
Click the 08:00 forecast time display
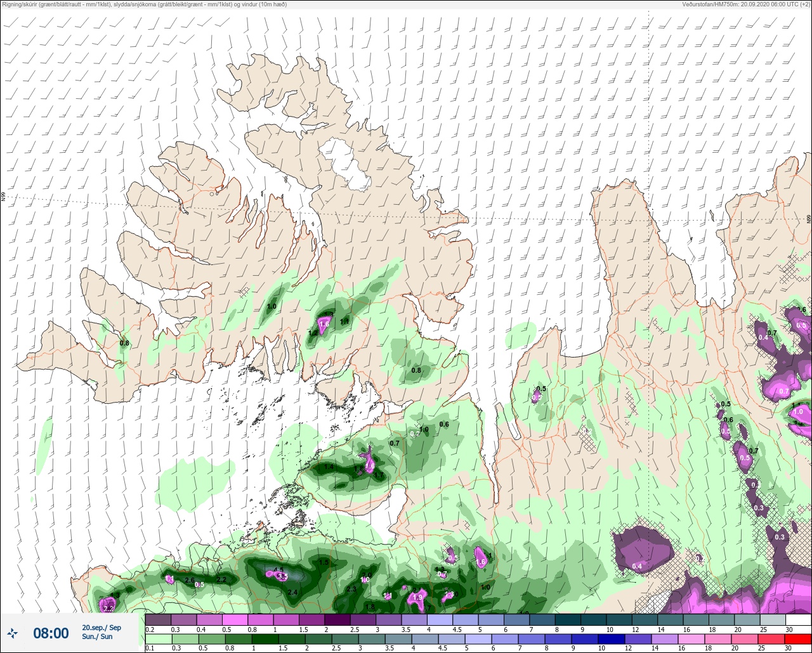51,633
